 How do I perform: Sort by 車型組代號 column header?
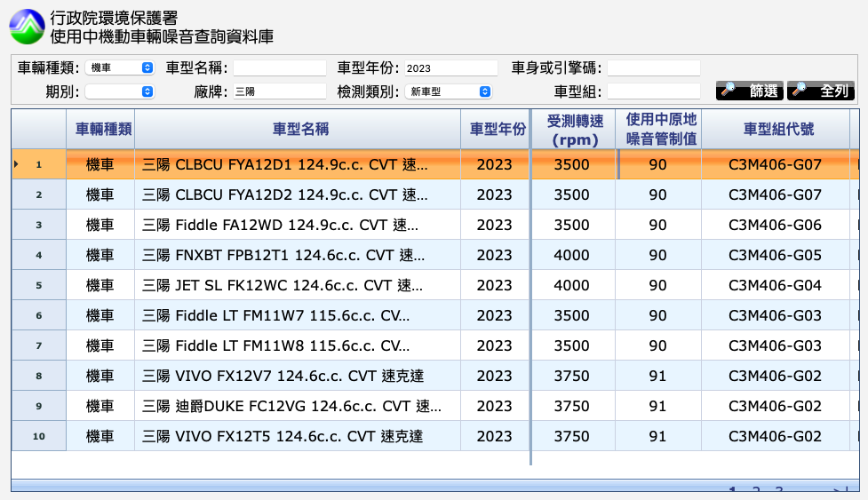776,129
